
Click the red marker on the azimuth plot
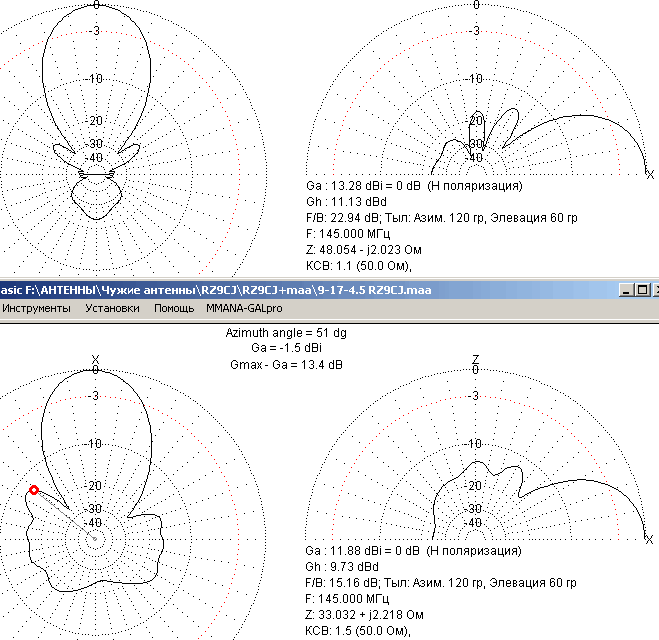tap(34, 490)
